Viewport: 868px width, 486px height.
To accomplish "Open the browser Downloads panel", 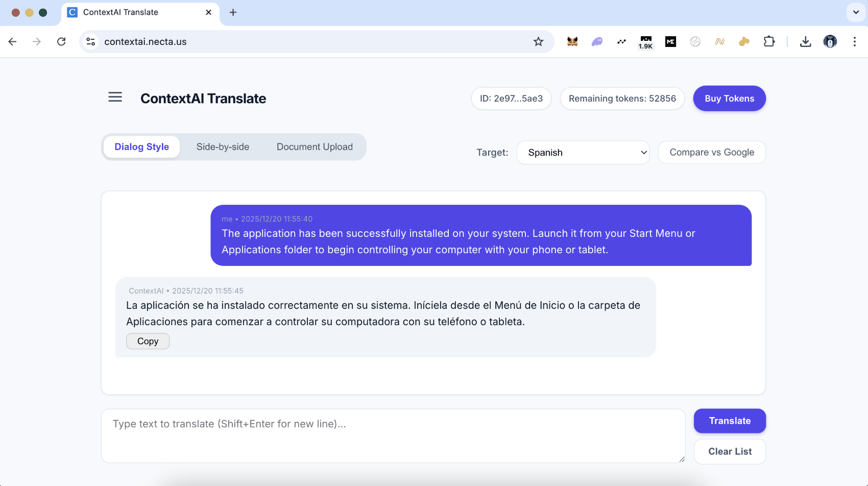I will point(805,41).
